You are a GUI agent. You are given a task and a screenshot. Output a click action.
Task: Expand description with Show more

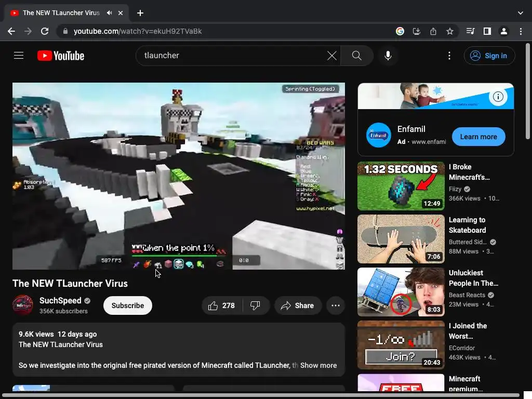[318, 365]
